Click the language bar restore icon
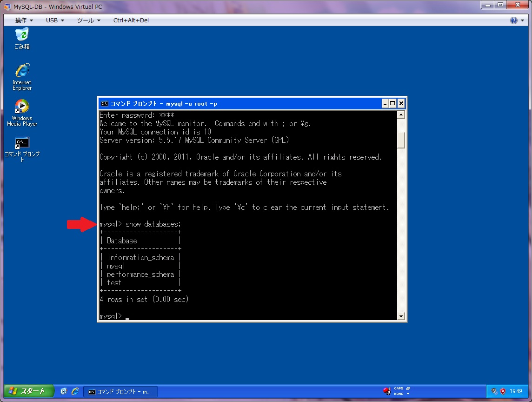This screenshot has width=532, height=402. 408,389
